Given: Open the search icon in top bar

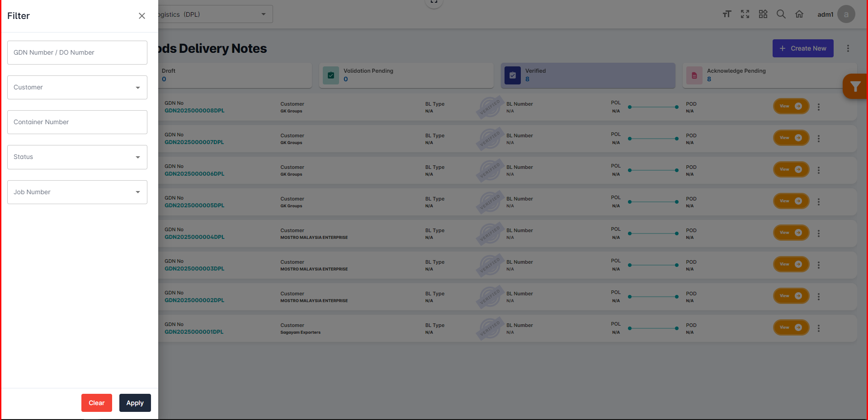Looking at the screenshot, I should point(781,14).
